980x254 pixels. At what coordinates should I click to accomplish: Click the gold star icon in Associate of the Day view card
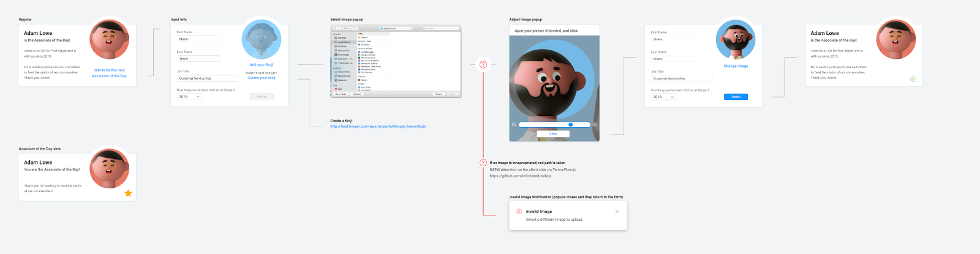[128, 193]
